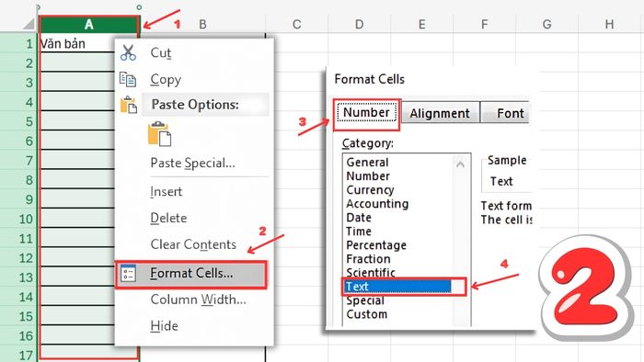Click column A header

88,25
